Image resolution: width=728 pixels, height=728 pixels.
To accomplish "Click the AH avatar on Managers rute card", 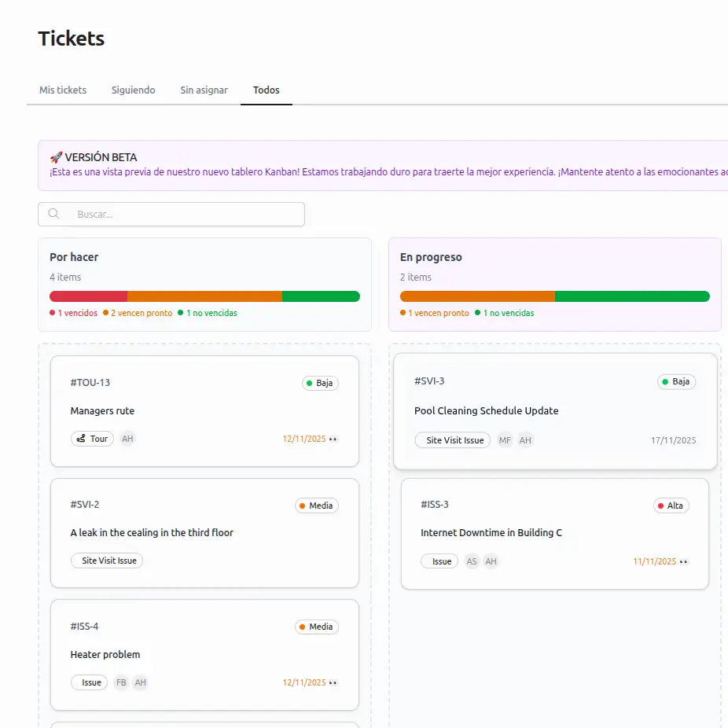I will click(127, 438).
